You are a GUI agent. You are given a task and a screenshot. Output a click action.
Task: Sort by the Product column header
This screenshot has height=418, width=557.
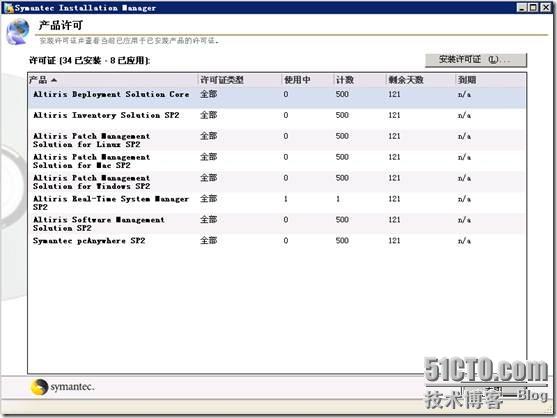click(113, 80)
